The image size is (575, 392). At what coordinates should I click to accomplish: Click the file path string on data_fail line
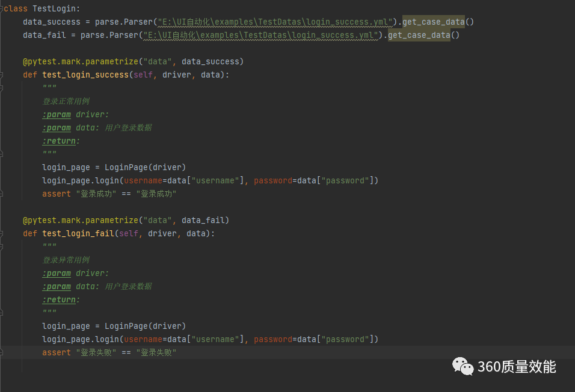[x=260, y=35]
